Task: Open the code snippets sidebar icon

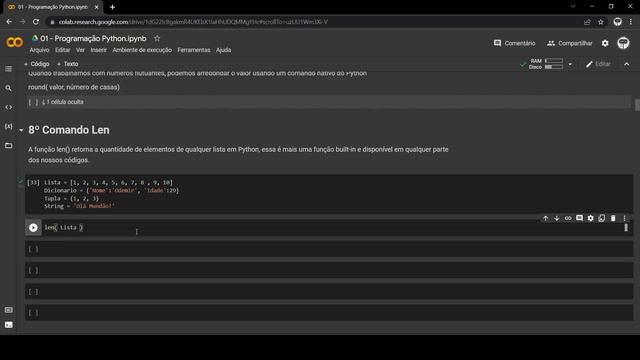Action: click(8, 107)
